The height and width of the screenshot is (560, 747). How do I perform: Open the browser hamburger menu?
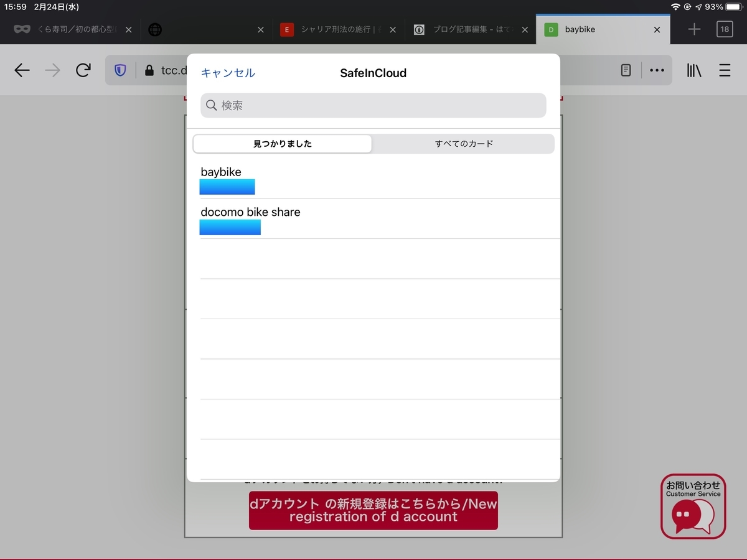(x=725, y=71)
